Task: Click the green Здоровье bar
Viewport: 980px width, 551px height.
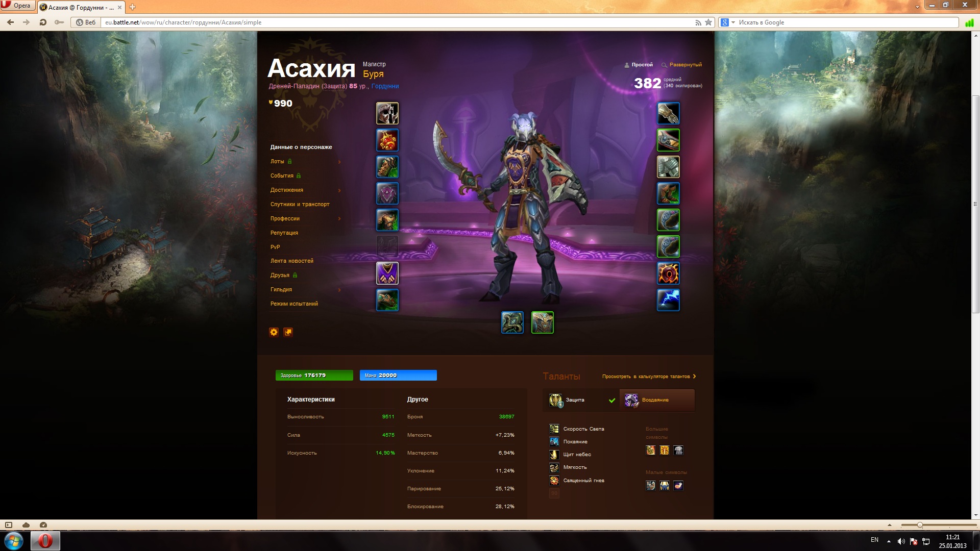Action: [314, 375]
